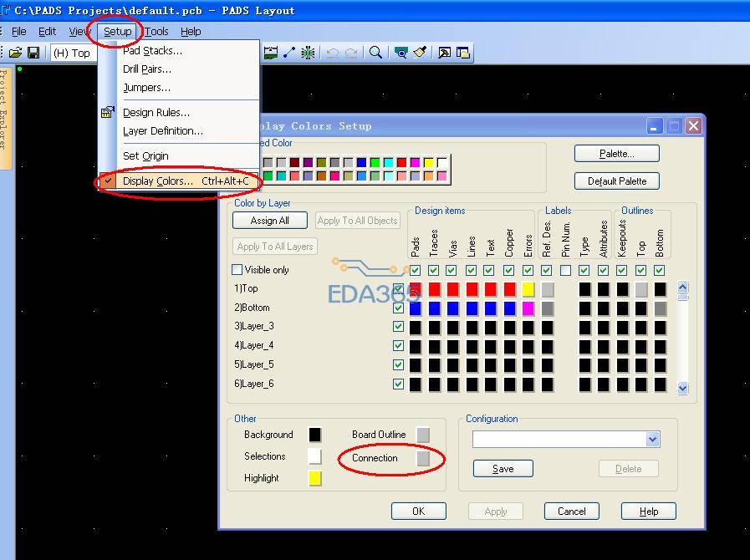The image size is (750, 560).
Task: Click the Redo arrow icon
Action: [350, 53]
